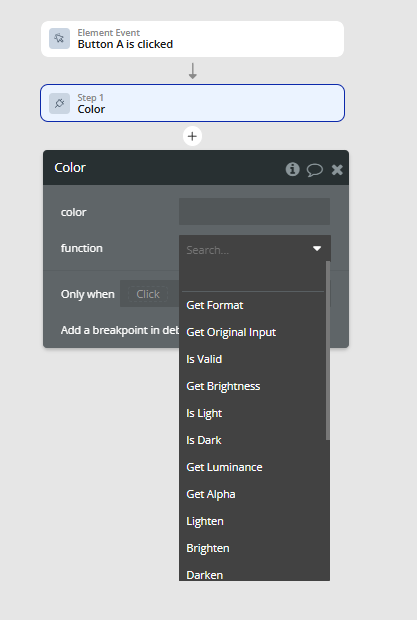Open the comment bubble icon in Color panel
417x620 pixels.
pyautogui.click(x=315, y=170)
